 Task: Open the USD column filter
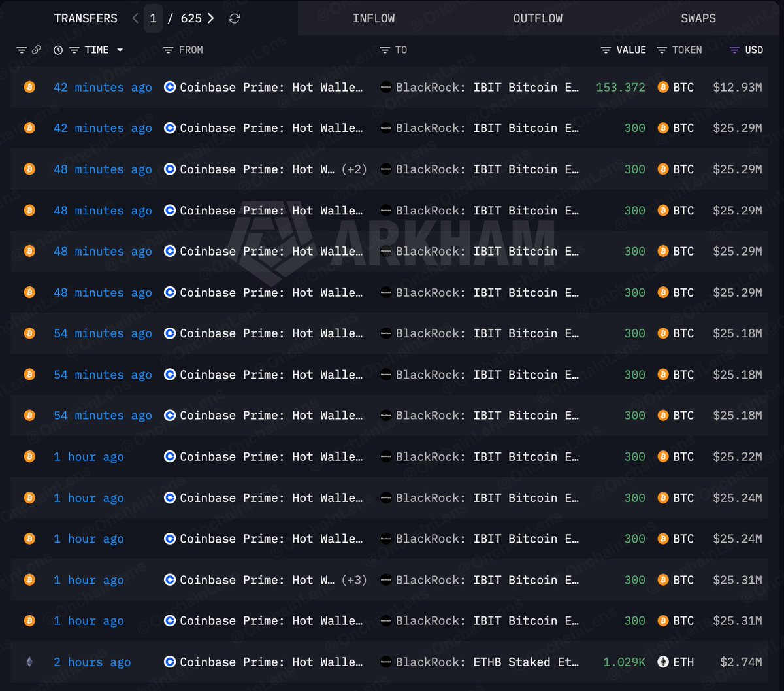[x=734, y=50]
